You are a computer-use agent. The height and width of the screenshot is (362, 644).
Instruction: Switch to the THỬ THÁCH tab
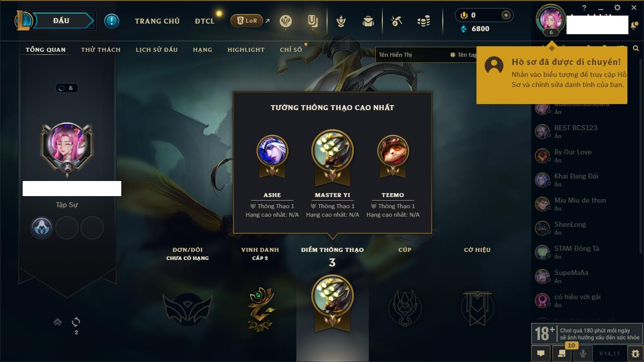pyautogui.click(x=101, y=49)
